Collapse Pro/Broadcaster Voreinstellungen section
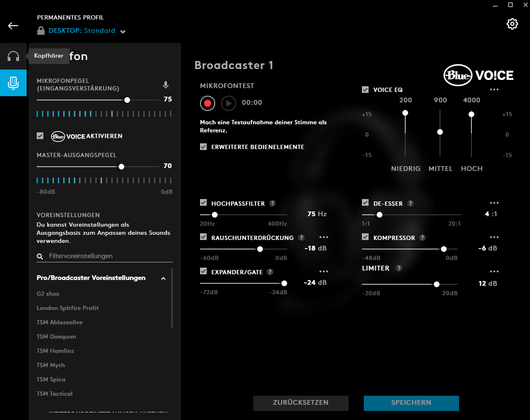The height and width of the screenshot is (420, 530). click(163, 279)
